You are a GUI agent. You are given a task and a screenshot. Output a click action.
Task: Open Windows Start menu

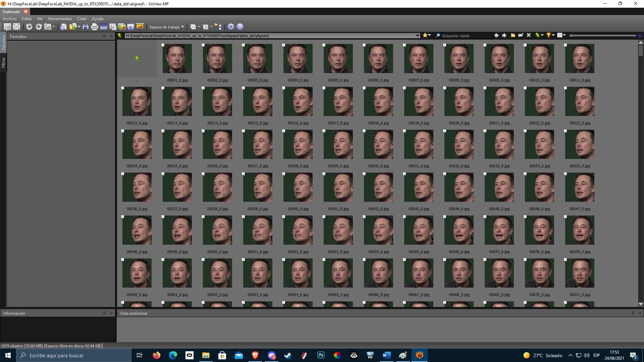(8, 355)
